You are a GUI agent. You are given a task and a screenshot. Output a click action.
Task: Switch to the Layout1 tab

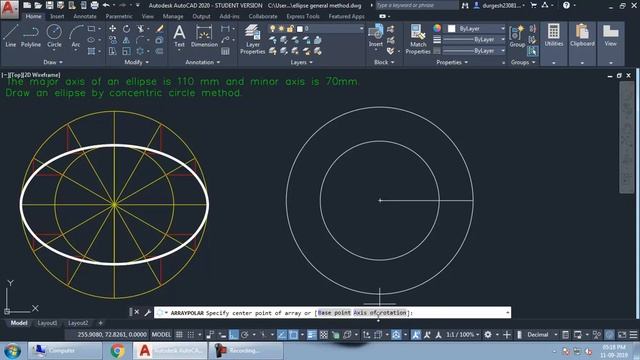coord(47,323)
